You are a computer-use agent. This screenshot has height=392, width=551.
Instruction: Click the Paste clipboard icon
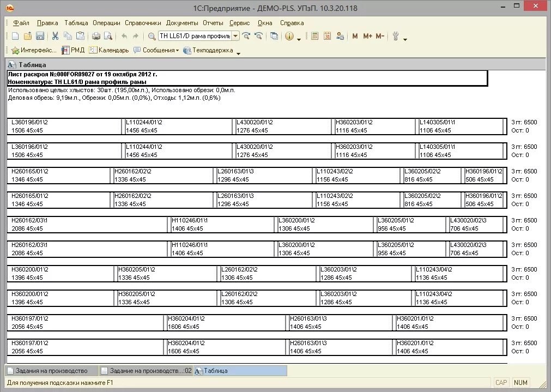[x=81, y=36]
